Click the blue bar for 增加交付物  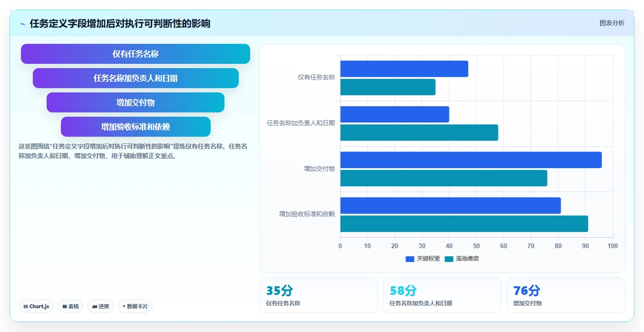471,160
